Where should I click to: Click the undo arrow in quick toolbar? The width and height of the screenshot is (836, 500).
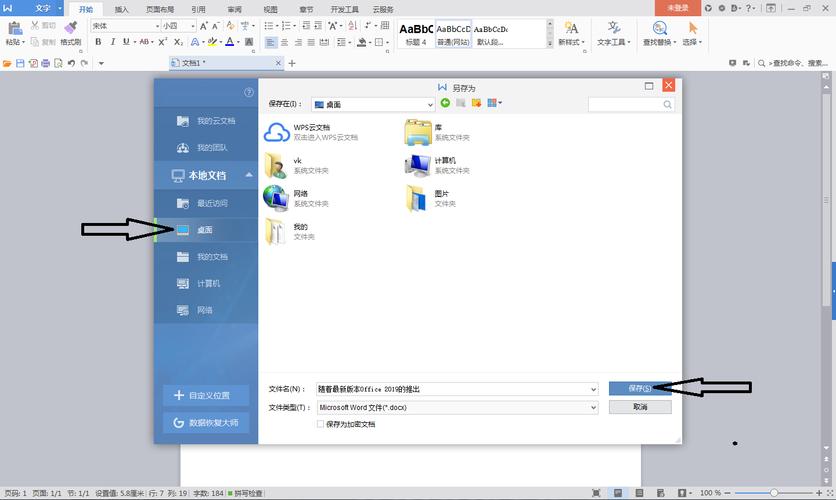(x=71, y=63)
